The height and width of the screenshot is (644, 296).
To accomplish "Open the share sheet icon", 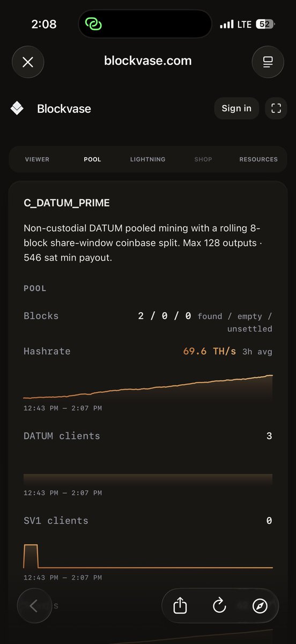I will [x=181, y=606].
